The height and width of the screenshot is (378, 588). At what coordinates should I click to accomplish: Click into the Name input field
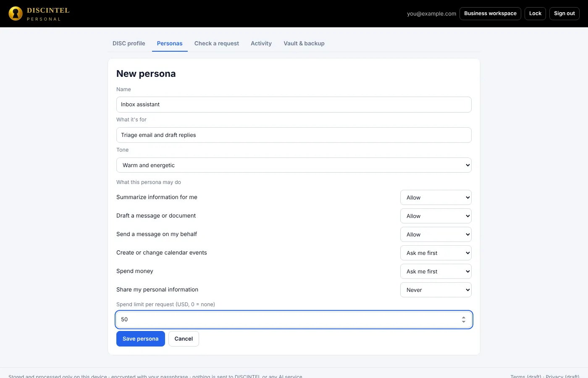(294, 105)
